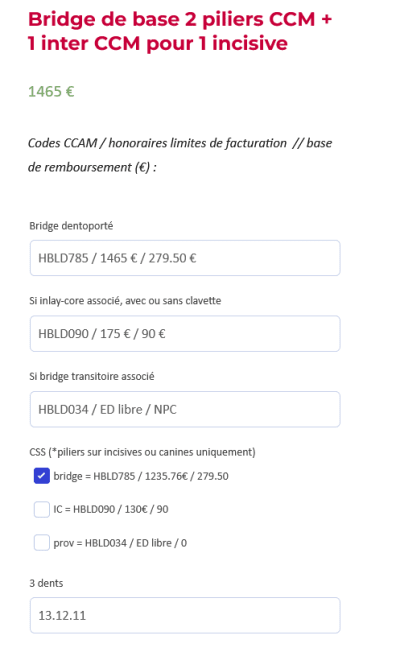Viewport: 400px width, 656px height.
Task: Click the Bridge dentoporté label
Action: pyautogui.click(x=71, y=226)
